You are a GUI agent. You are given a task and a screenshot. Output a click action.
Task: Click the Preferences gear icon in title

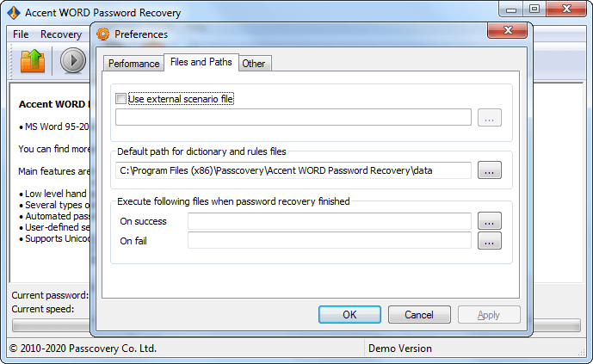pyautogui.click(x=103, y=34)
